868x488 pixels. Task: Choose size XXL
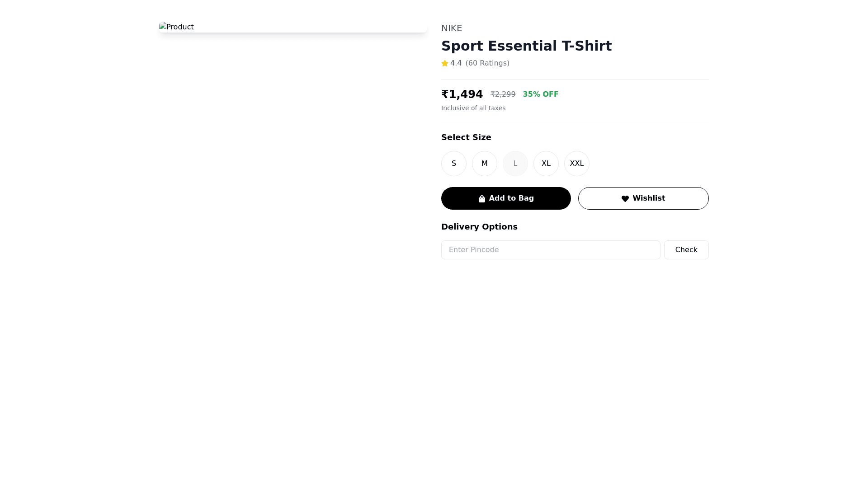[577, 164]
